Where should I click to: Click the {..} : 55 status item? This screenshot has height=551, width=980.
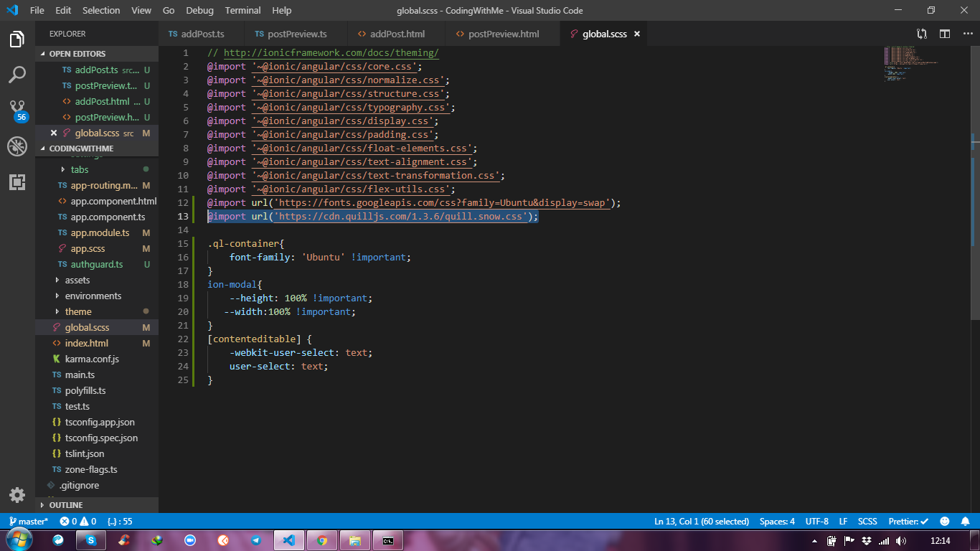[120, 522]
